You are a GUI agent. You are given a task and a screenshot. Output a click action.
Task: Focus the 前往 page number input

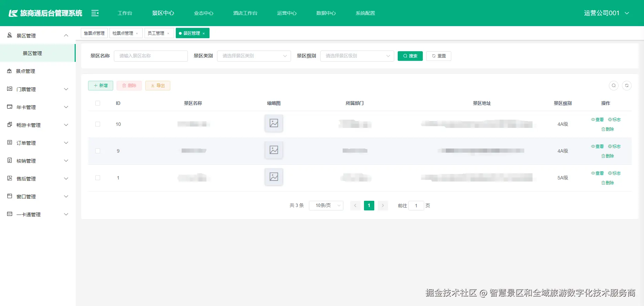point(416,206)
